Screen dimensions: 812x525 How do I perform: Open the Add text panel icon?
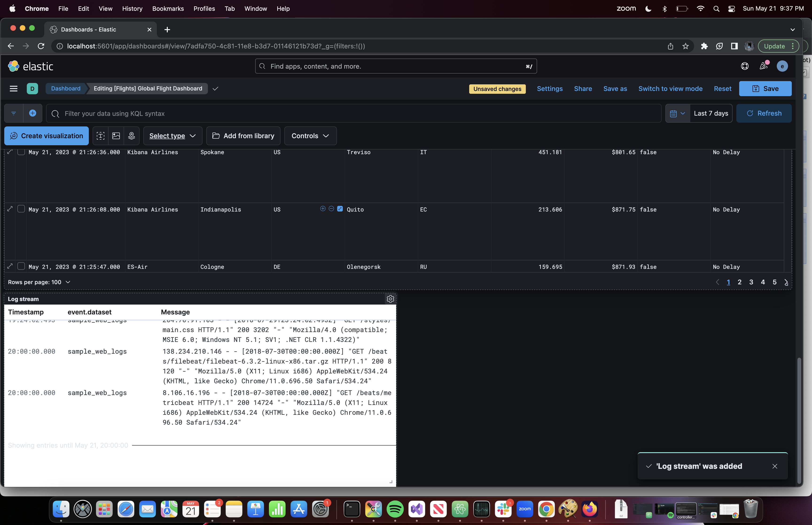coord(101,136)
